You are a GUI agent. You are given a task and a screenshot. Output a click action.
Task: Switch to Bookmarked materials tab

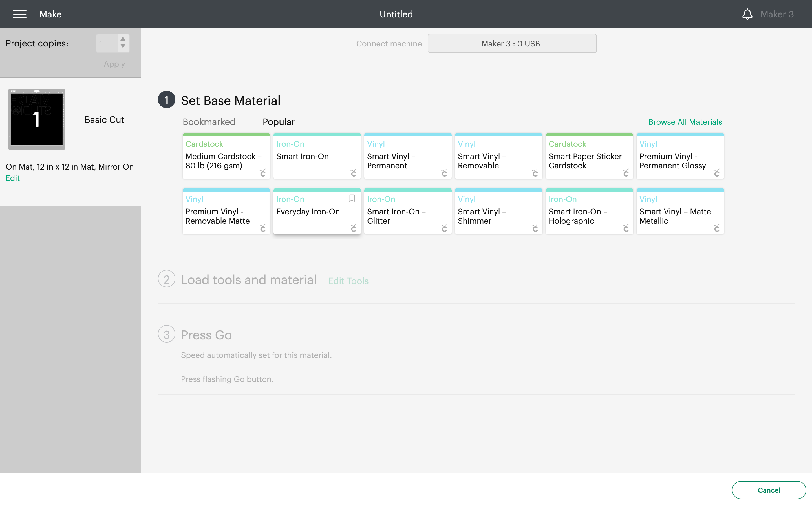click(x=209, y=121)
